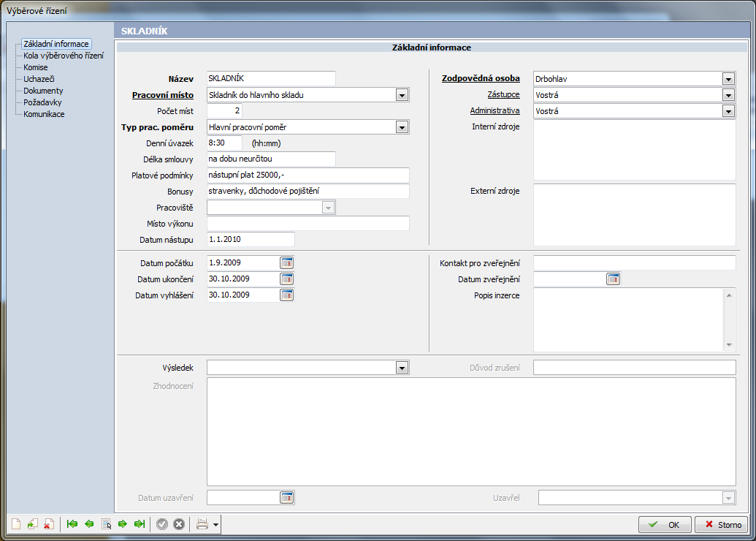Click the Datum vyhlášení date field
This screenshot has height=541, width=756.
243,295
